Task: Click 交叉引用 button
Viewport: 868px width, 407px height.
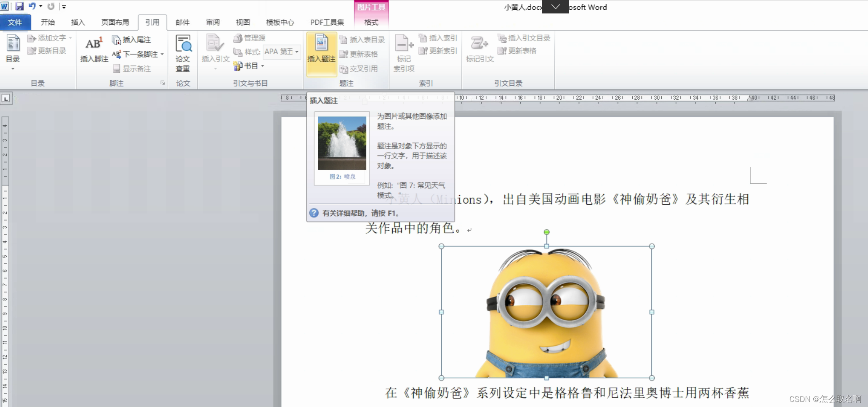Action: (x=359, y=69)
